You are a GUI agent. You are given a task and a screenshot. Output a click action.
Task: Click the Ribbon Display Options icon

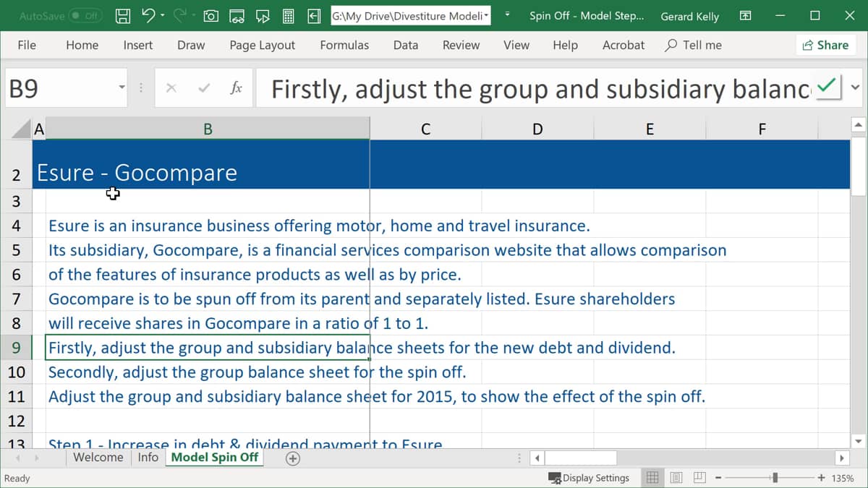pos(745,15)
